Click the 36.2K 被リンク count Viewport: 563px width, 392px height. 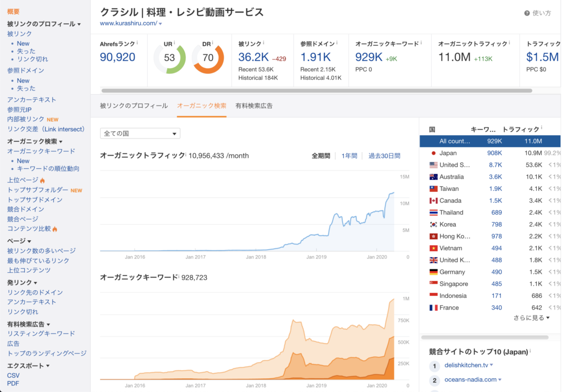[x=253, y=57]
